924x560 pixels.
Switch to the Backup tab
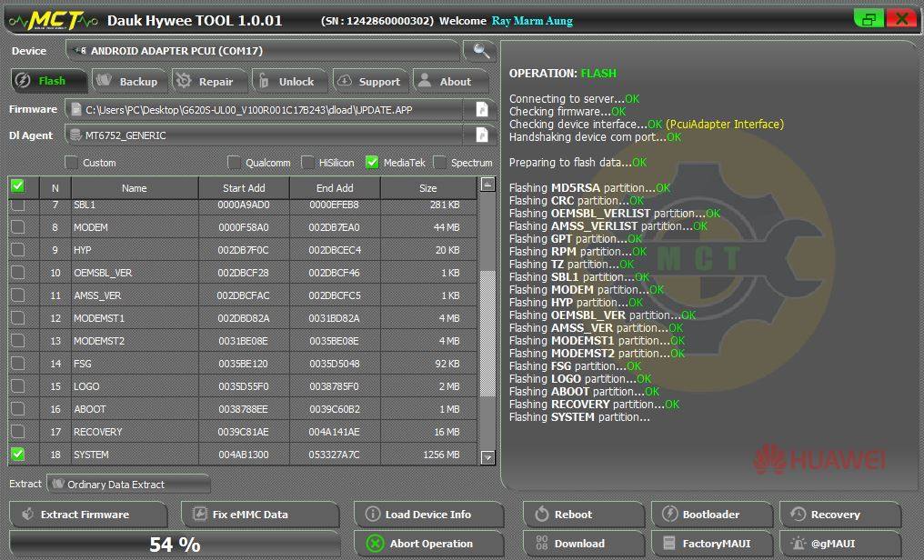click(x=128, y=81)
